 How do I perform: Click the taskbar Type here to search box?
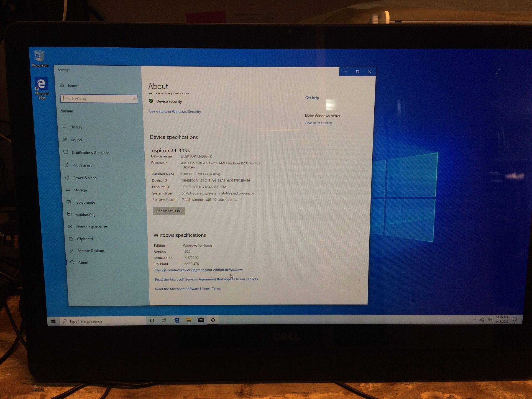coord(102,321)
